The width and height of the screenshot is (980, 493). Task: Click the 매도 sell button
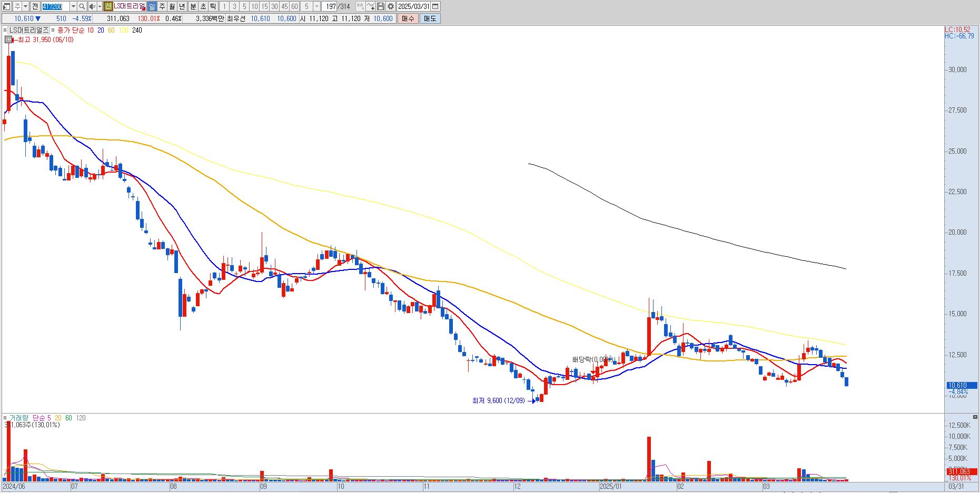tap(430, 18)
